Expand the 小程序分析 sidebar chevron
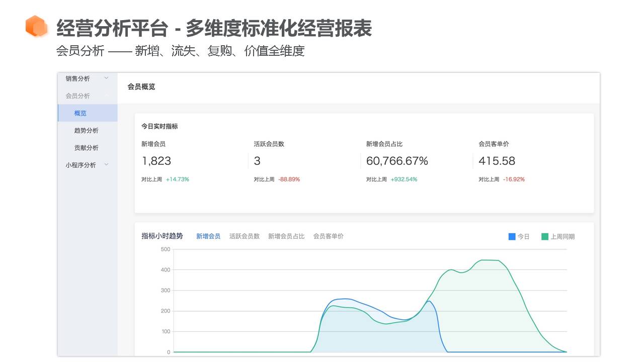Image resolution: width=644 pixels, height=362 pixels. 106,164
